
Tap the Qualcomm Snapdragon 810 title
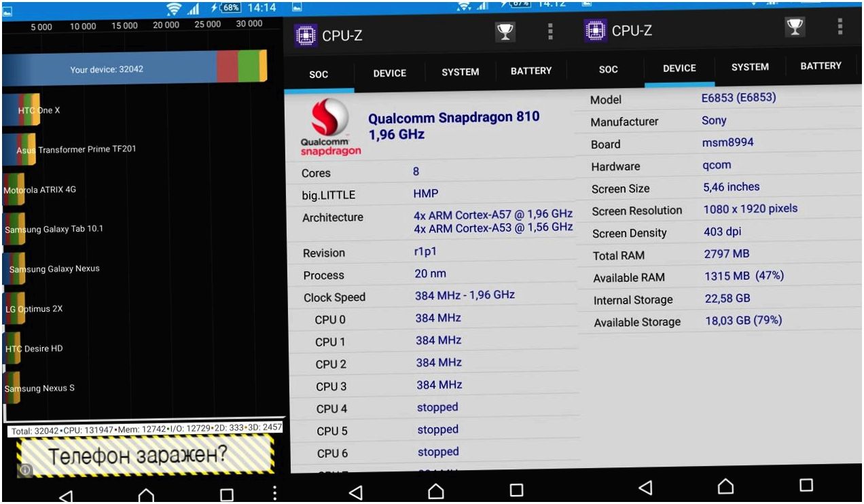coord(454,117)
